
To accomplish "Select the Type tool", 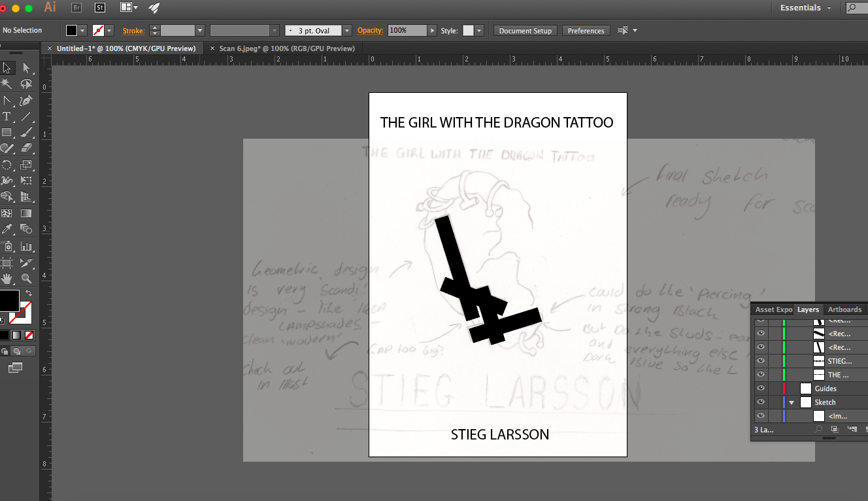I will tap(7, 117).
